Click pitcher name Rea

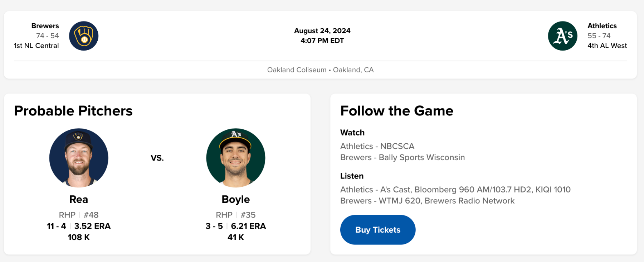tap(79, 199)
